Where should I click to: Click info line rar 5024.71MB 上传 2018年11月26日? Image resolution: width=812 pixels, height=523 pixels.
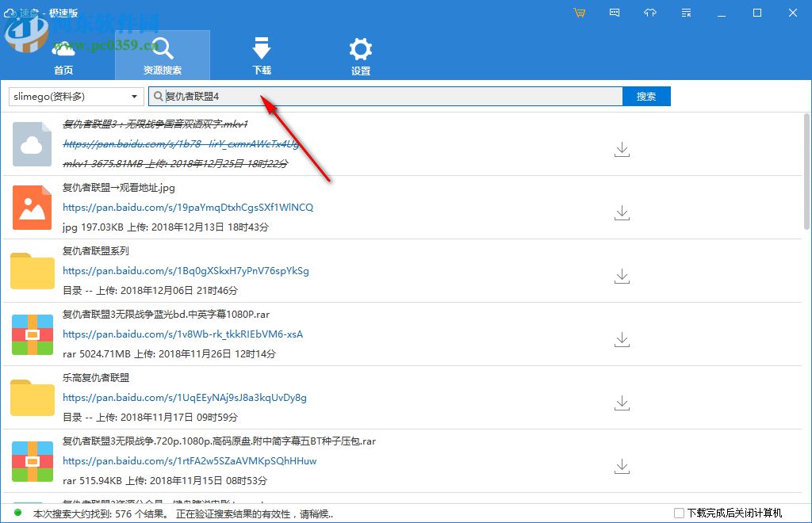[170, 354]
